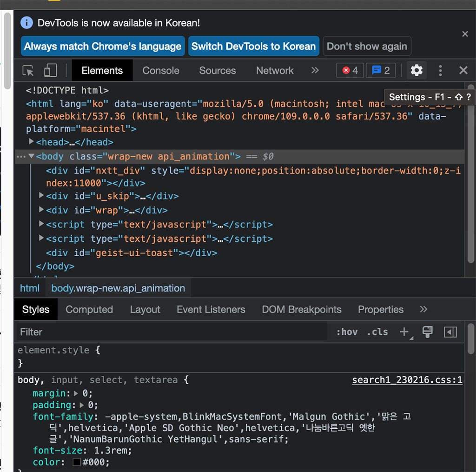Expand the head element node
Viewport: 476px width, 472px height.
(31, 141)
